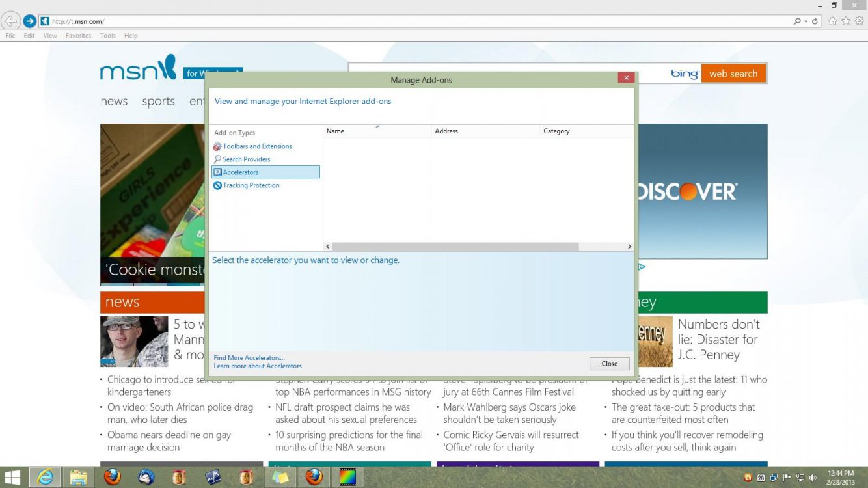Image resolution: width=868 pixels, height=488 pixels.
Task: Open the File menu
Action: (x=10, y=36)
